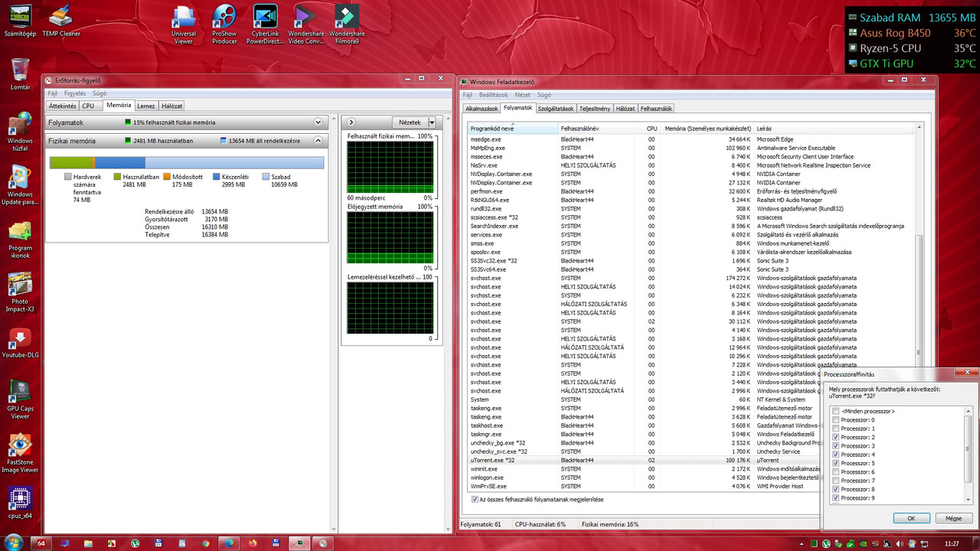
Task: Open Beállítások menu in Feladatkezelő
Action: (494, 95)
